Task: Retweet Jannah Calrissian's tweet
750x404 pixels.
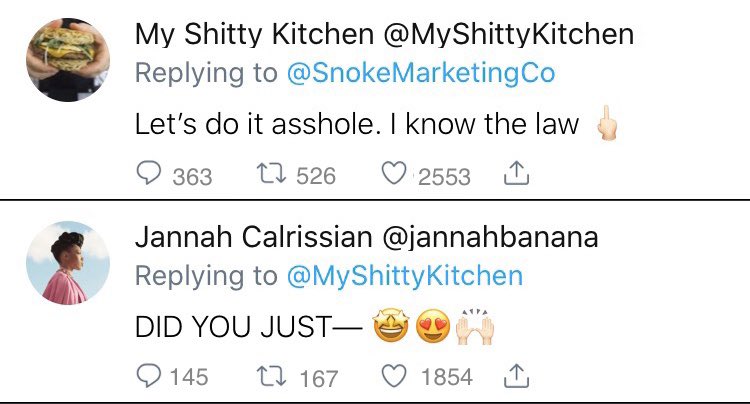Action: coord(271,376)
